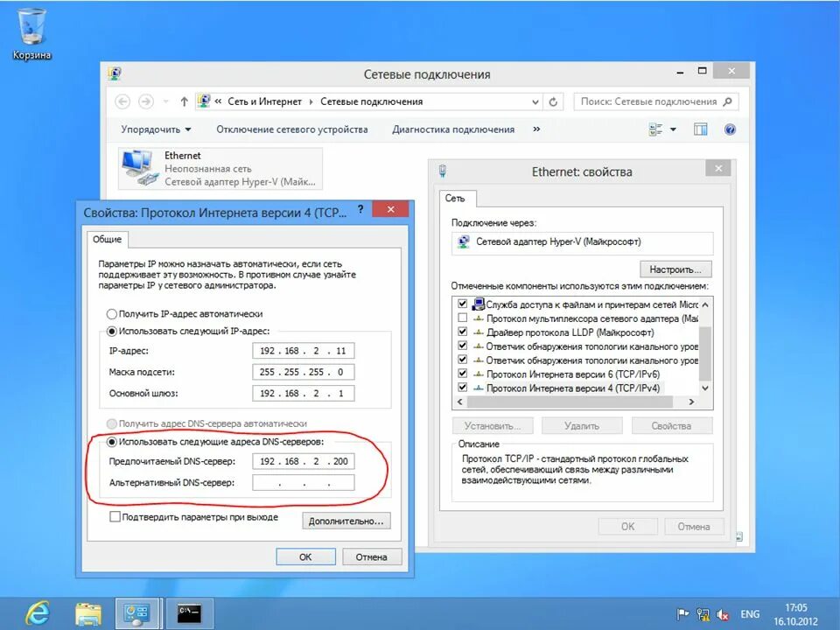The width and height of the screenshot is (840, 630).
Task: Open the Дополнительно... advanced settings
Action: point(346,521)
